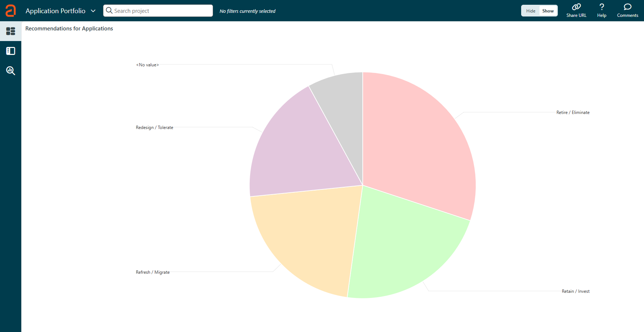The height and width of the screenshot is (332, 644).
Task: Switch the filter toggle to Show
Action: tap(548, 11)
